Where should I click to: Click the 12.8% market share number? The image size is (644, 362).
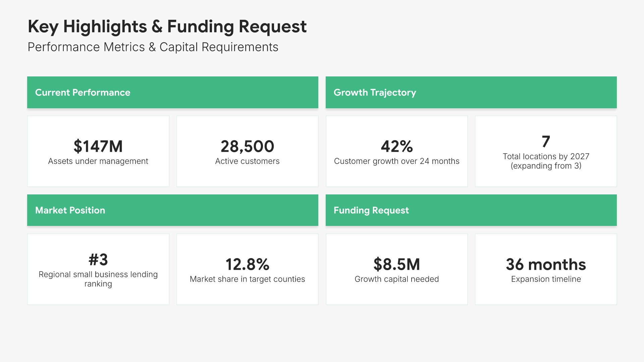[x=247, y=264]
